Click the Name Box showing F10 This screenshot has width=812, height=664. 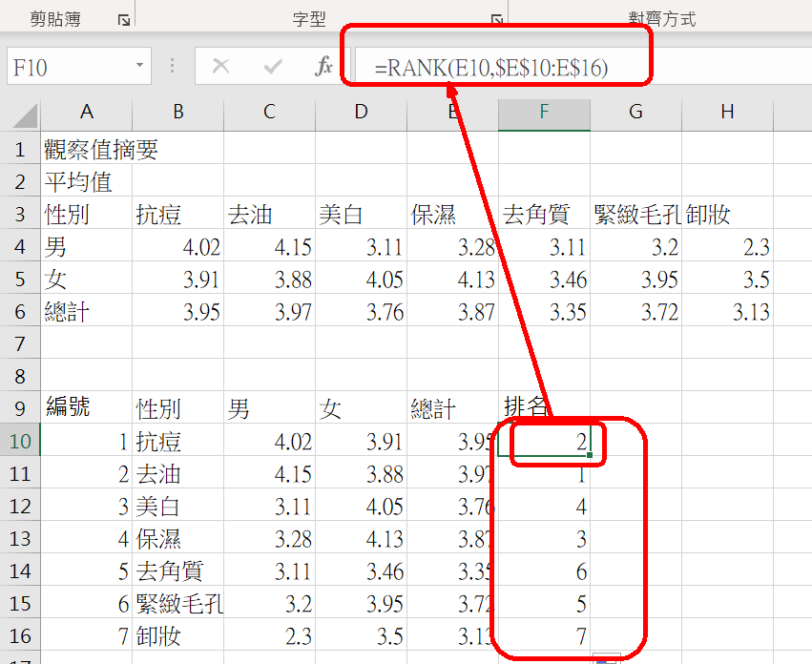click(67, 67)
